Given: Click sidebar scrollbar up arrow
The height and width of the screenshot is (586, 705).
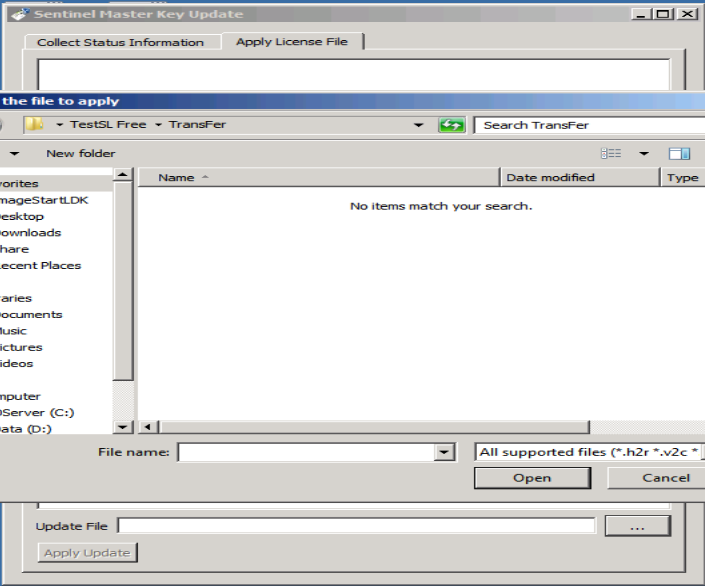Looking at the screenshot, I should point(123,174).
